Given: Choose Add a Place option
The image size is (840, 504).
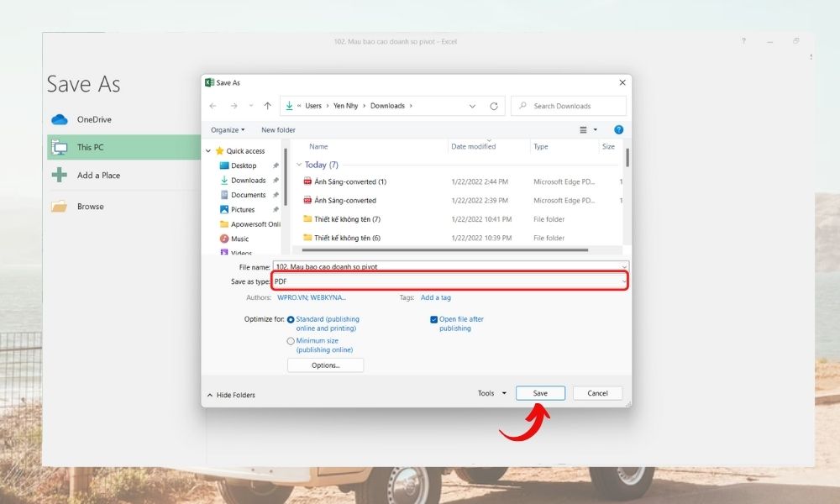Looking at the screenshot, I should tap(123, 176).
